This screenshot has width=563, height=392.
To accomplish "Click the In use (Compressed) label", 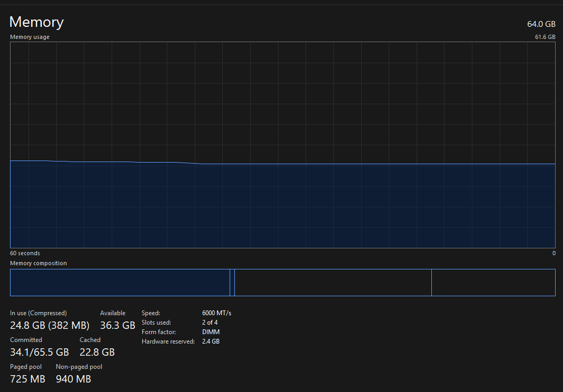I will 38,313.
